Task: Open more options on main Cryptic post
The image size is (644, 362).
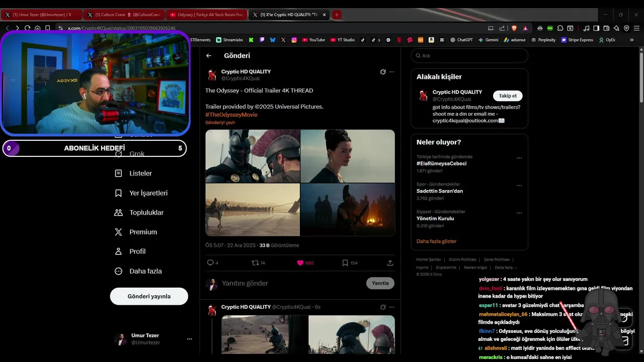Action: pos(392,72)
